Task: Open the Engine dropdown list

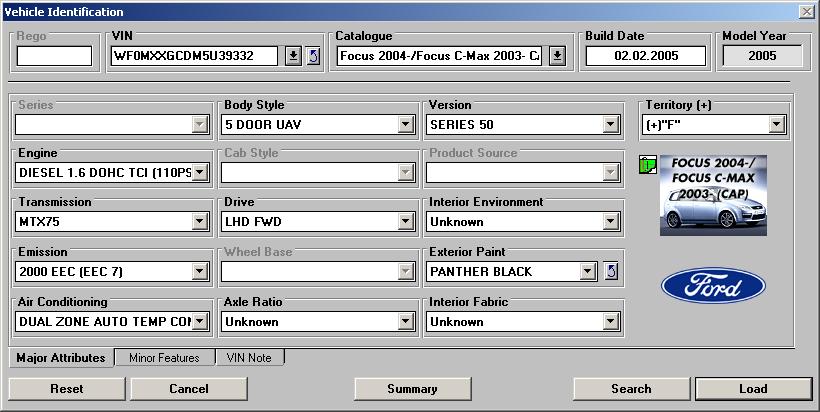Action: click(x=200, y=173)
